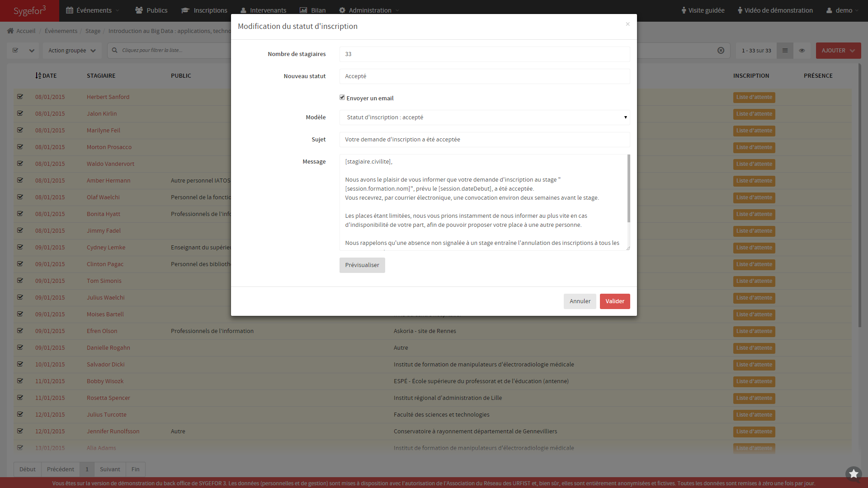Screen dimensions: 868x488
Task: Click into the Sujet input field
Action: (484, 140)
